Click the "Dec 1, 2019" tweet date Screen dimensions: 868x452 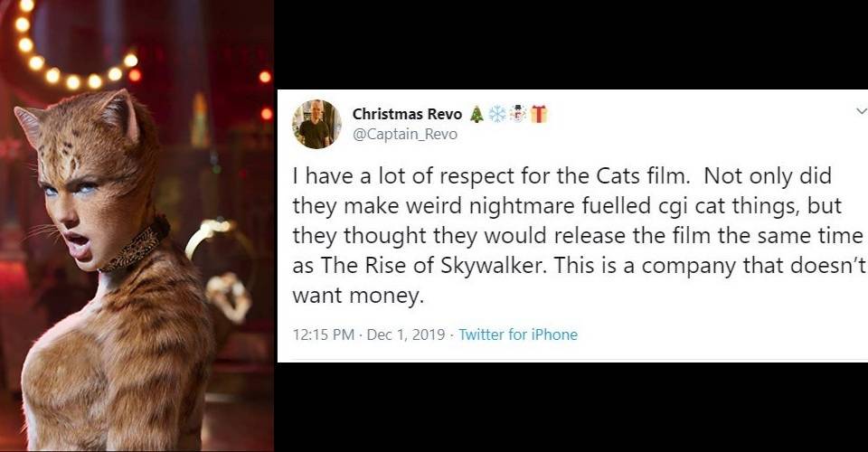tap(405, 334)
